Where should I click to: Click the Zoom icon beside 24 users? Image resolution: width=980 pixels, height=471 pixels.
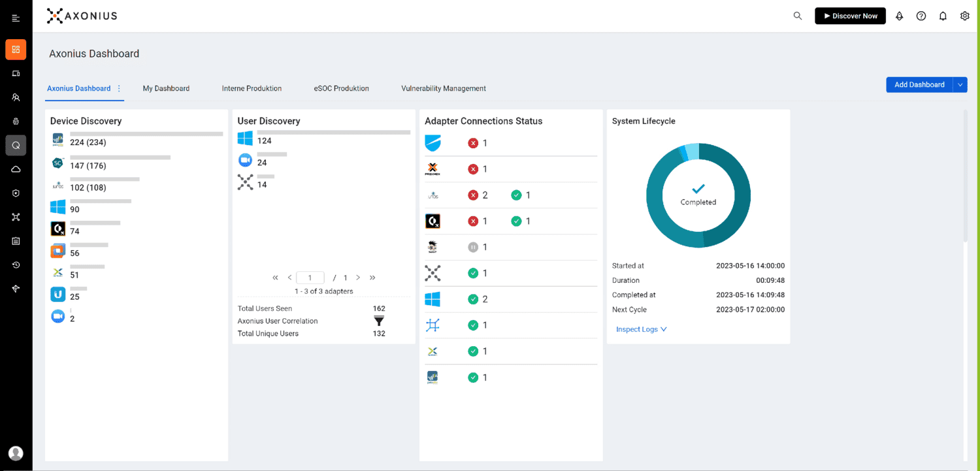[245, 160]
